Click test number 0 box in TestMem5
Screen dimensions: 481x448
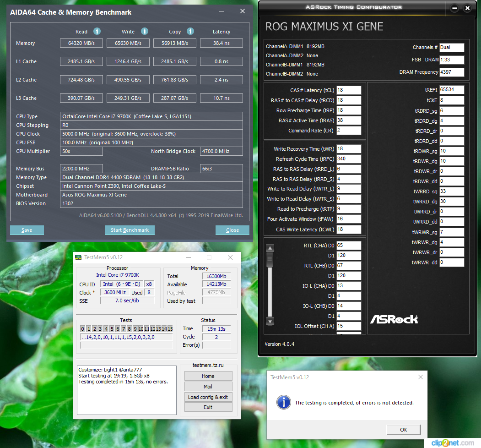(82, 329)
